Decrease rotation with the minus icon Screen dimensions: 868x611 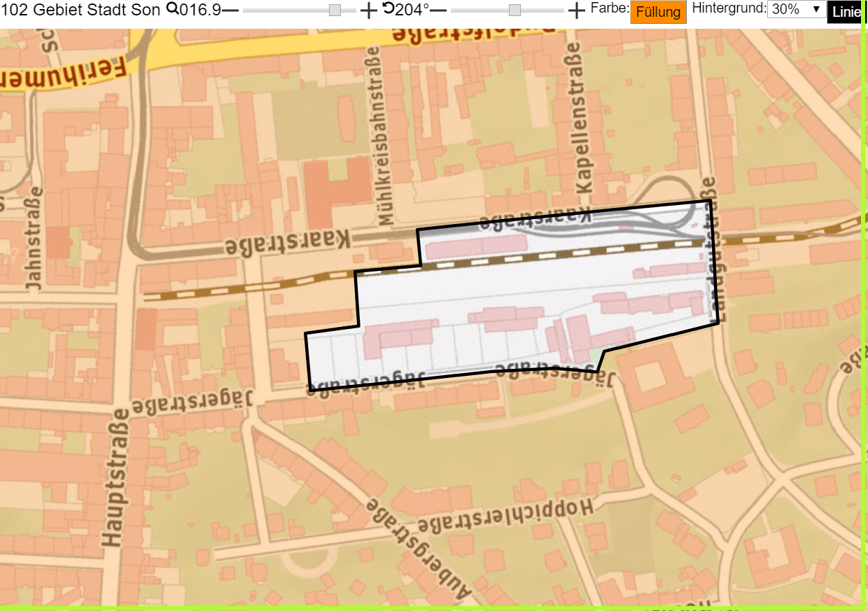(438, 10)
